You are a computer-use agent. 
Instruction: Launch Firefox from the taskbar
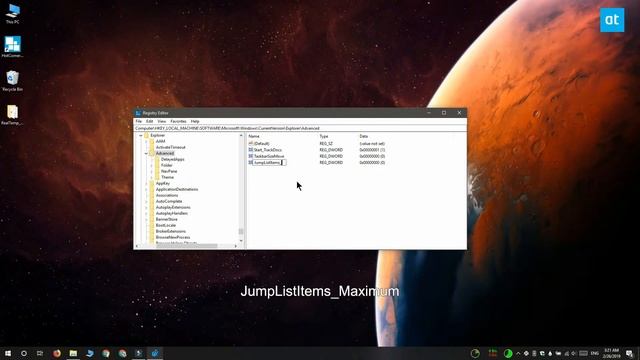(57, 353)
